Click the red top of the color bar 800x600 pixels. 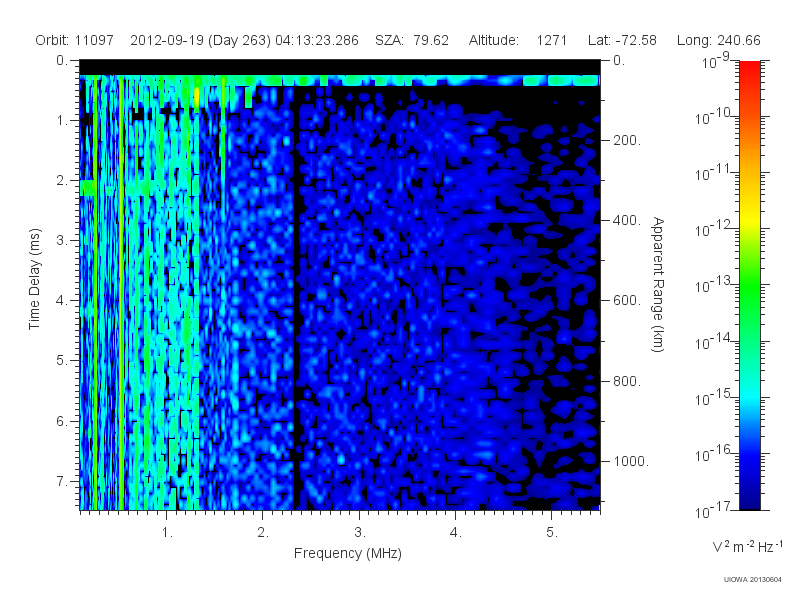pos(749,69)
